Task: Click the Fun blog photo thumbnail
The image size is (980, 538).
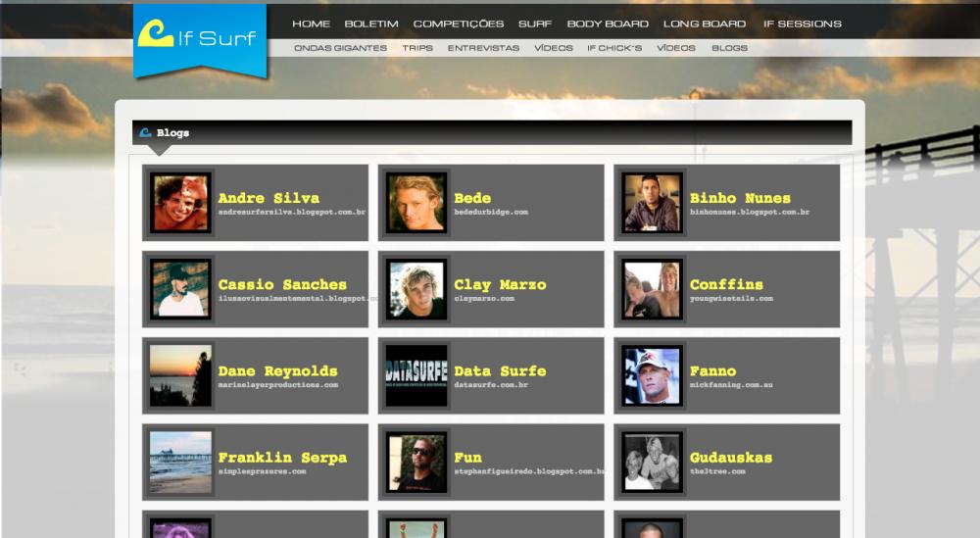Action: (x=416, y=463)
